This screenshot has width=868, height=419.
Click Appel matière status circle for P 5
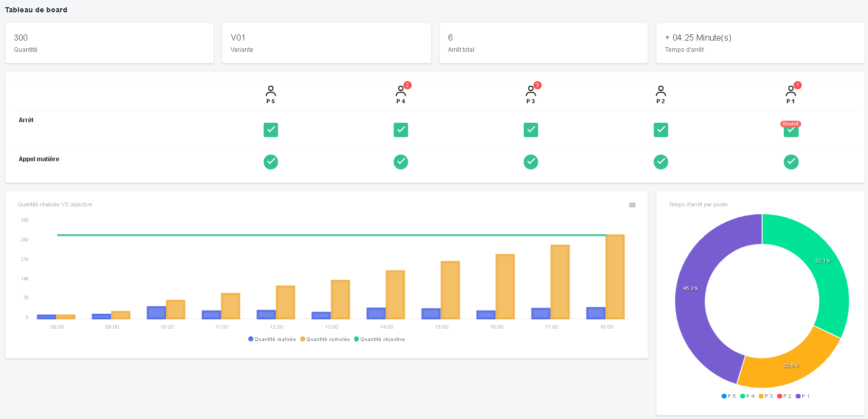(271, 162)
